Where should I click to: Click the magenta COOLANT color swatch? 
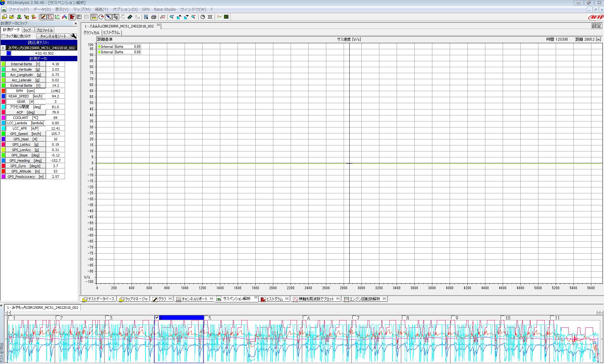[x=3, y=118]
